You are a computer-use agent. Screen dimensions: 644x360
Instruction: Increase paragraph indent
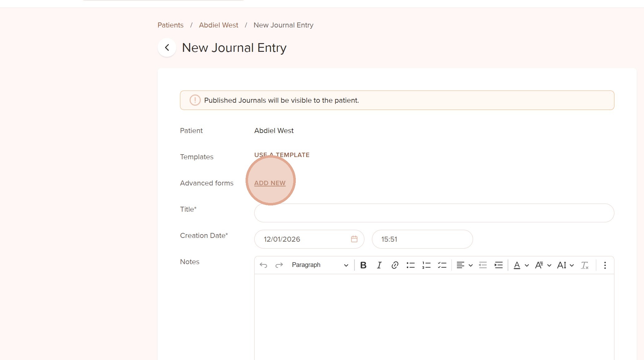pyautogui.click(x=499, y=265)
